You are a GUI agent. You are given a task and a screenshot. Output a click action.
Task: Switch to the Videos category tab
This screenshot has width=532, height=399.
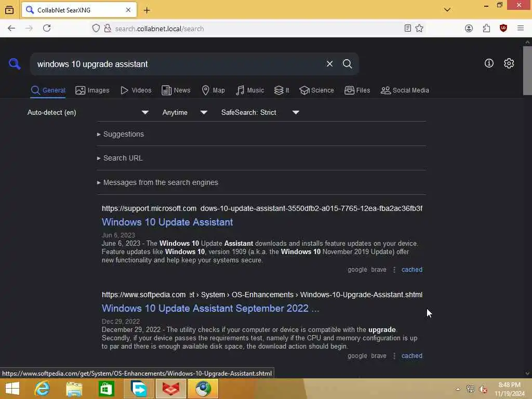(136, 90)
